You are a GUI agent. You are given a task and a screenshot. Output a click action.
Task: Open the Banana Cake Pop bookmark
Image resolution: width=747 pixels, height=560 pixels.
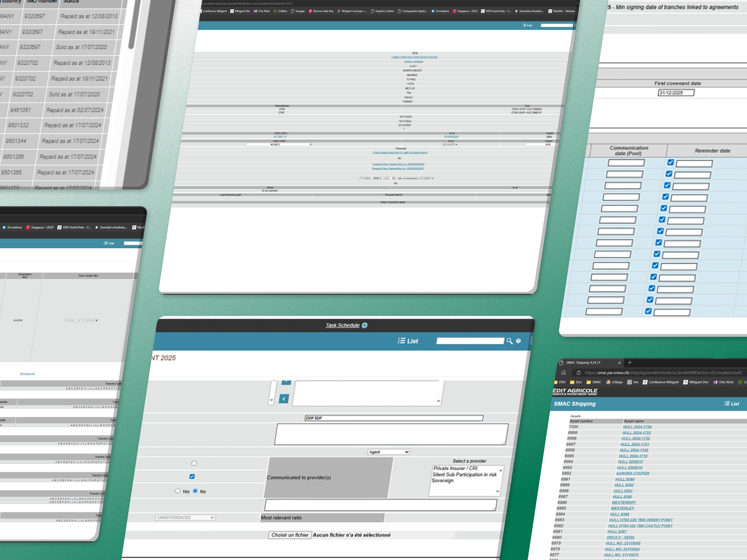(321, 11)
